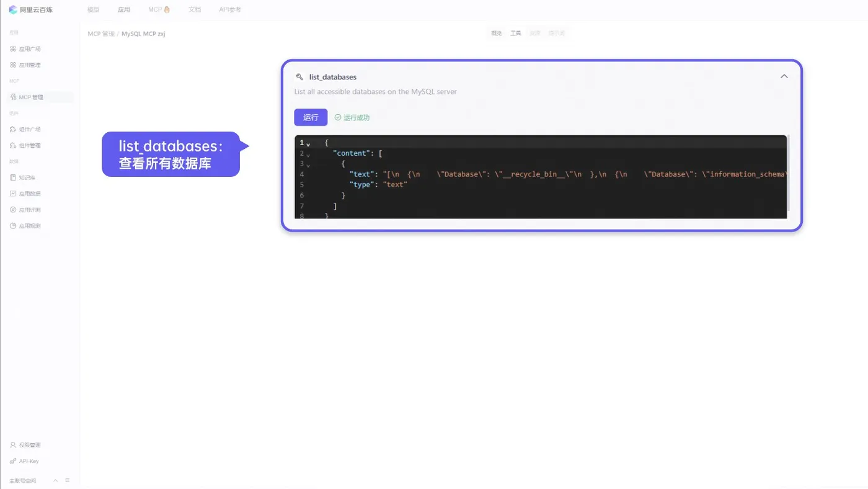The width and height of the screenshot is (868, 489).
Task: Open the 模型 top menu
Action: point(93,10)
